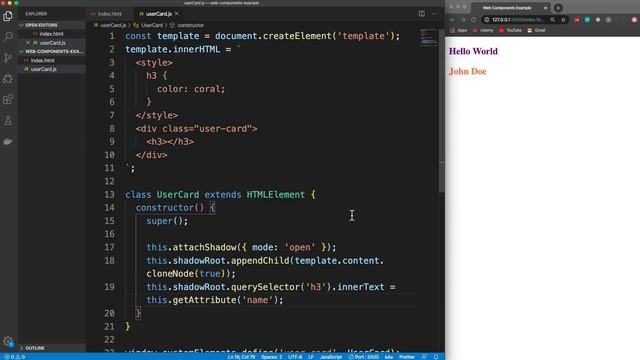The image size is (640, 360).
Task: Close userCard.js in Open Editors list
Action: (28, 42)
